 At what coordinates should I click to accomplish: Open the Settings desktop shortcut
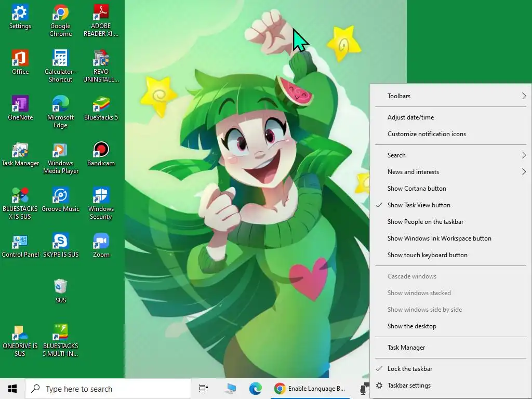coord(20,17)
